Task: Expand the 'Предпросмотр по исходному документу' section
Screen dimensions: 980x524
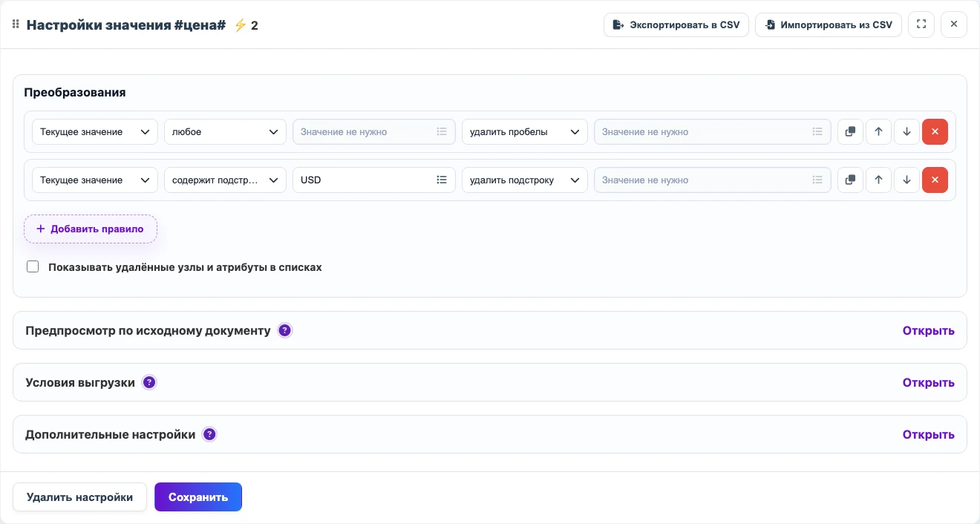Action: pos(928,330)
